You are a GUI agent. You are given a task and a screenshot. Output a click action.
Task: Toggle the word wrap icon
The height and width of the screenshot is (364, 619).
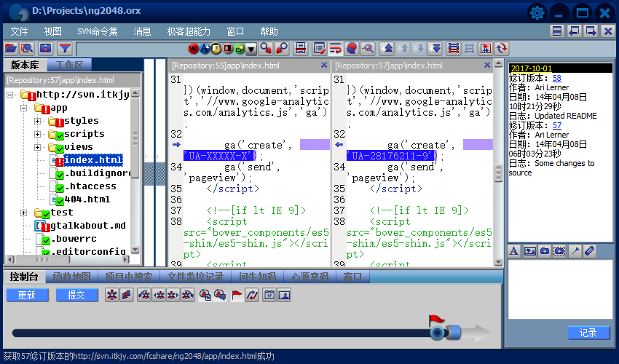click(336, 49)
